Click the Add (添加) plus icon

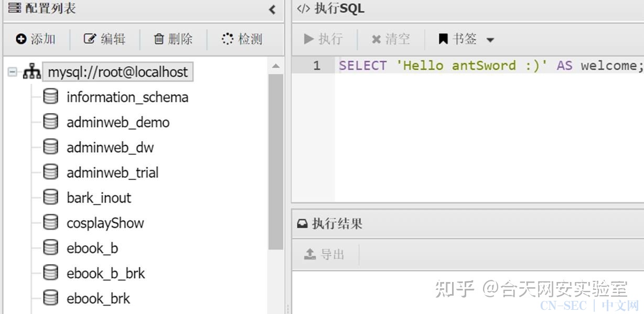(x=21, y=39)
